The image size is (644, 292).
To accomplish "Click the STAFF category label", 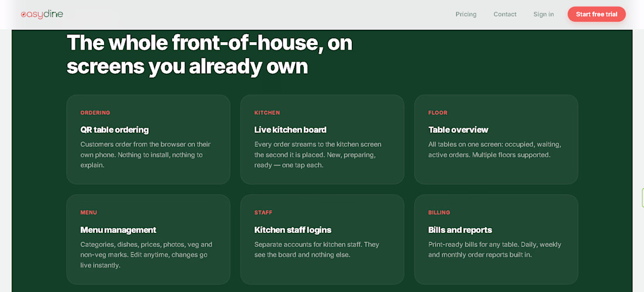I will click(263, 213).
